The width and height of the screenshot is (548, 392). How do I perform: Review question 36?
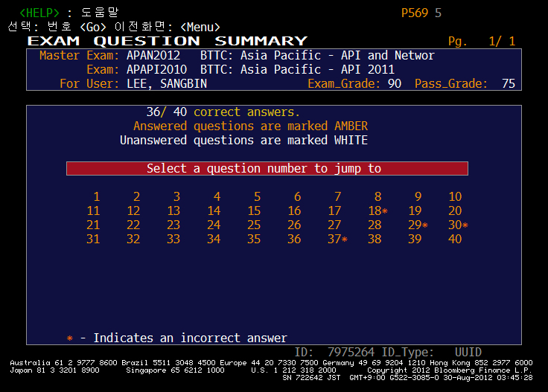click(x=294, y=239)
